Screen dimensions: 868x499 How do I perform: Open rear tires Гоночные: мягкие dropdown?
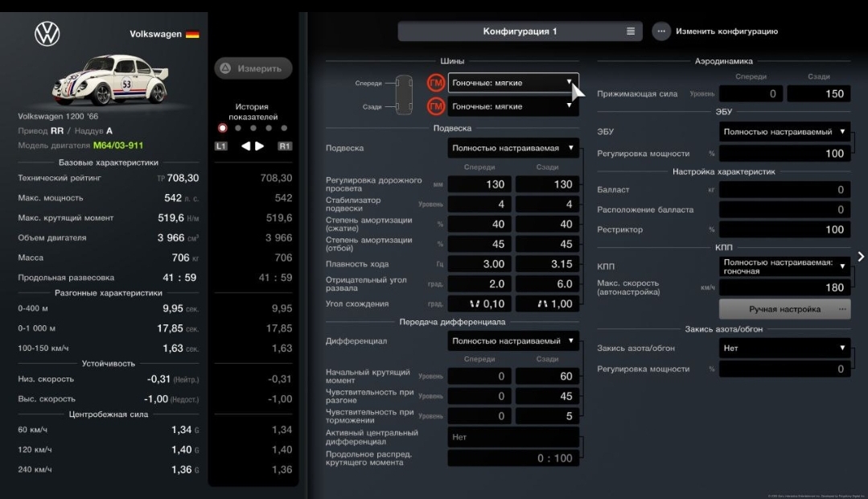[x=513, y=106]
